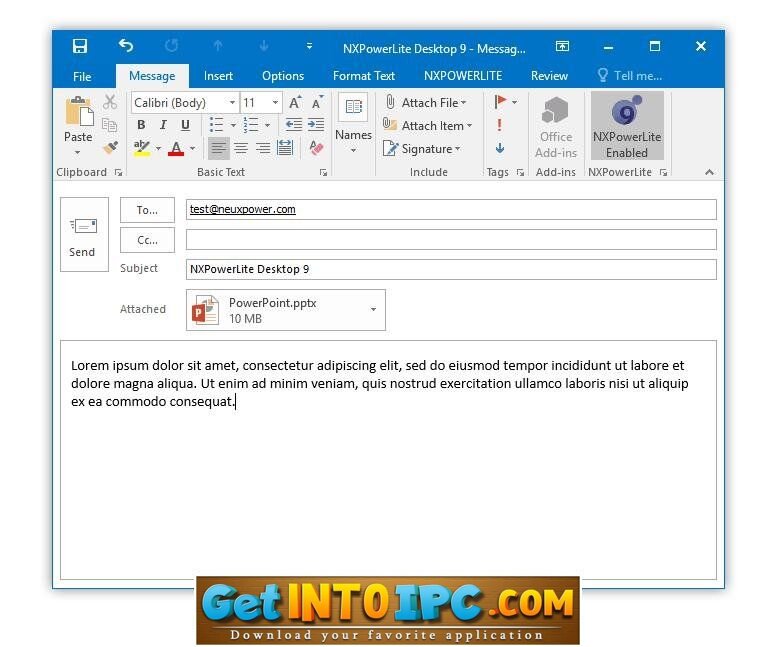Open Tags dialog launcher
The width and height of the screenshot is (776, 647).
pyautogui.click(x=520, y=172)
